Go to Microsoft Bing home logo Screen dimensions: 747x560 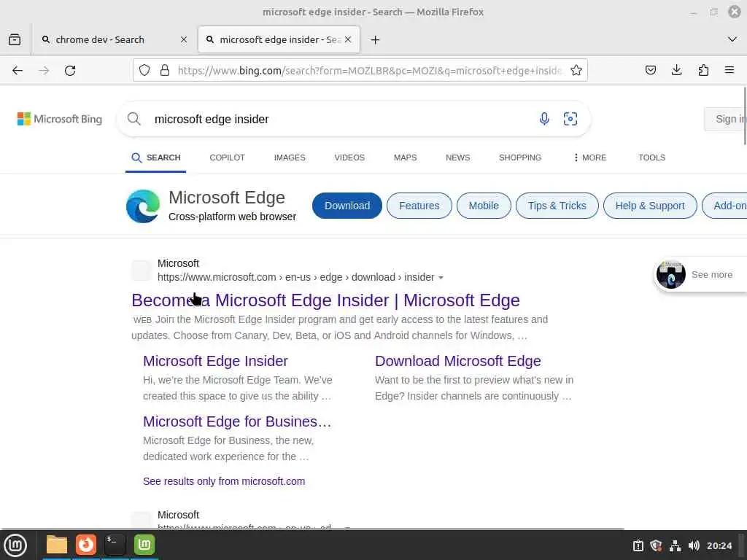pos(60,119)
